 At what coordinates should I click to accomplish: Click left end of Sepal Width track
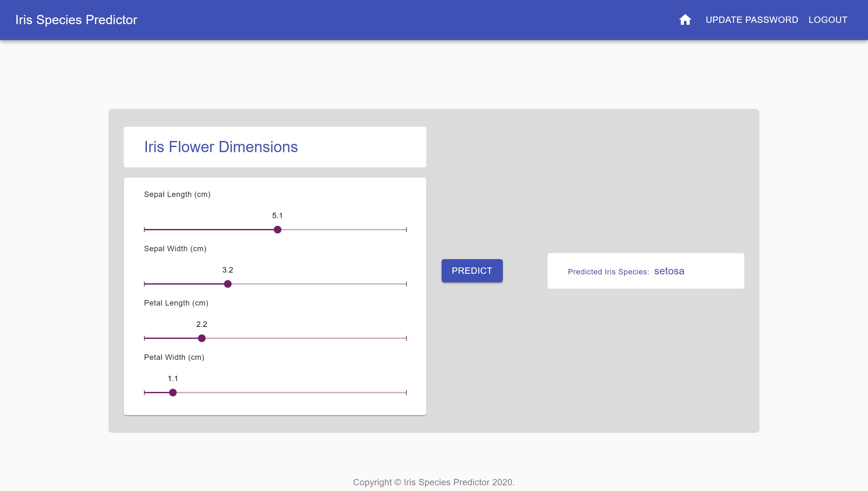point(145,284)
